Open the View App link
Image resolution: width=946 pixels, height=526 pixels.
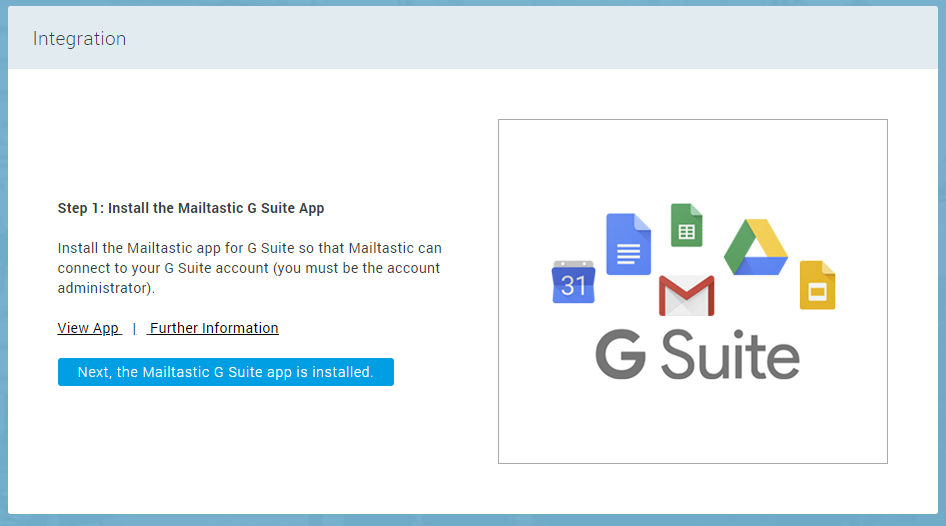pos(89,328)
